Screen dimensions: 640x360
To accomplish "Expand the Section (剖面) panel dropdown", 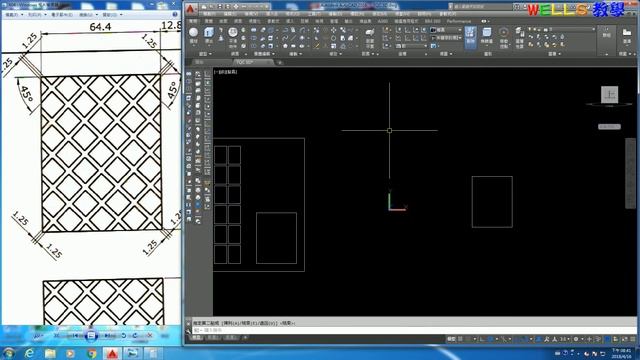I will point(368,54).
